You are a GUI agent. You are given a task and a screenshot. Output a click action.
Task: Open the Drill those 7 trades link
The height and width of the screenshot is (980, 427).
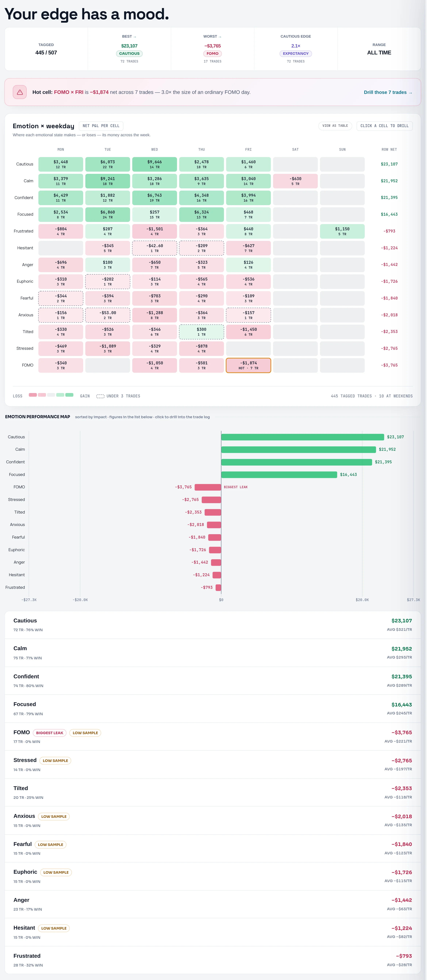click(x=388, y=92)
